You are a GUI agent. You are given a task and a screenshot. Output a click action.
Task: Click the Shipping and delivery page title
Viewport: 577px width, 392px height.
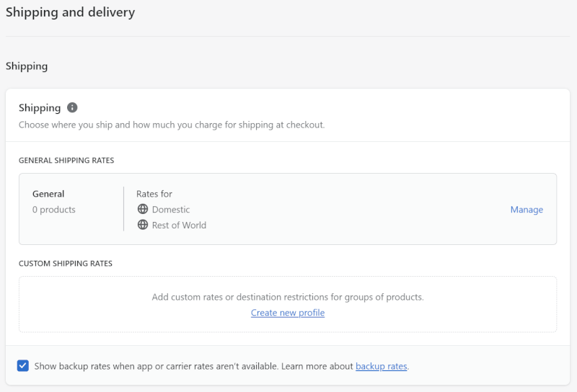(70, 12)
